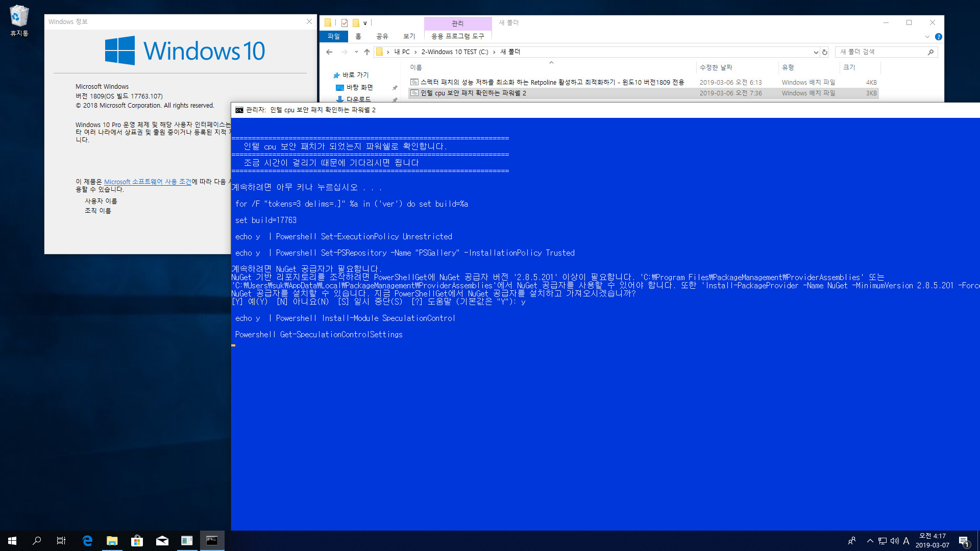Select the 관리 contextual tab

click(x=458, y=23)
